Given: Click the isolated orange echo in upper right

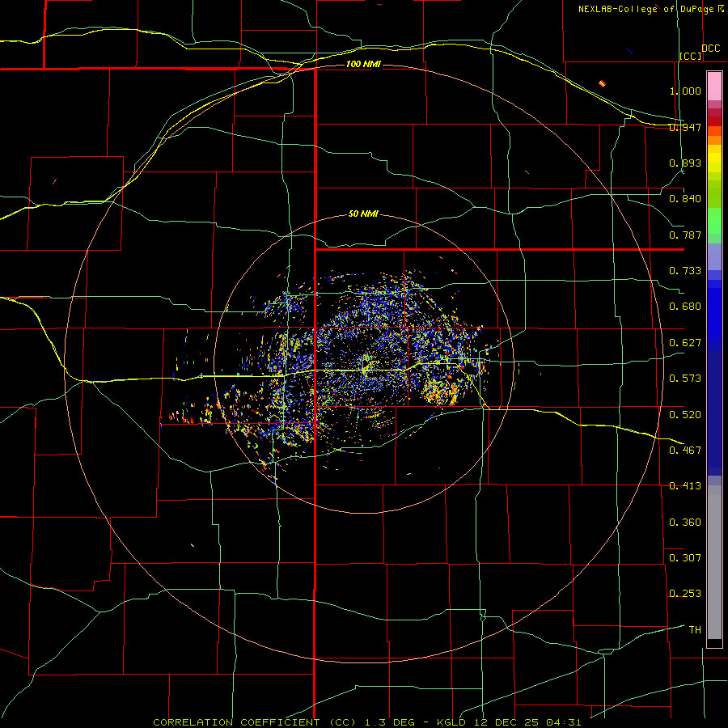Looking at the screenshot, I should [602, 83].
